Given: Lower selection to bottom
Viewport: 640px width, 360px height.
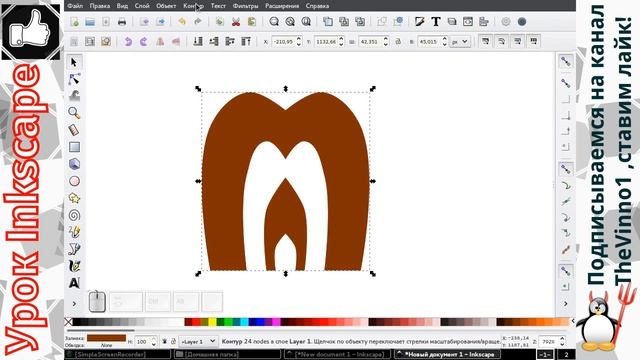Looking at the screenshot, I should click(198, 41).
